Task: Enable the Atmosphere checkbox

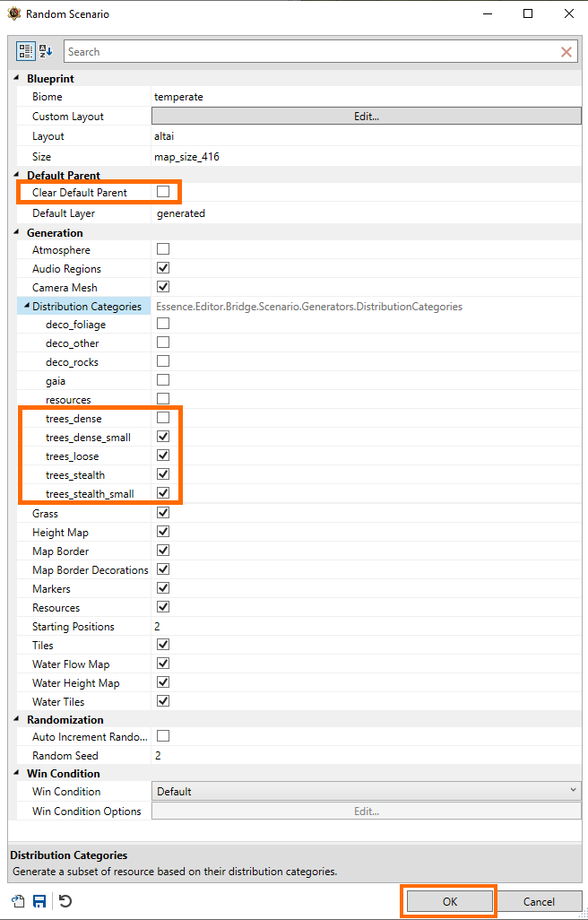Action: coord(163,248)
